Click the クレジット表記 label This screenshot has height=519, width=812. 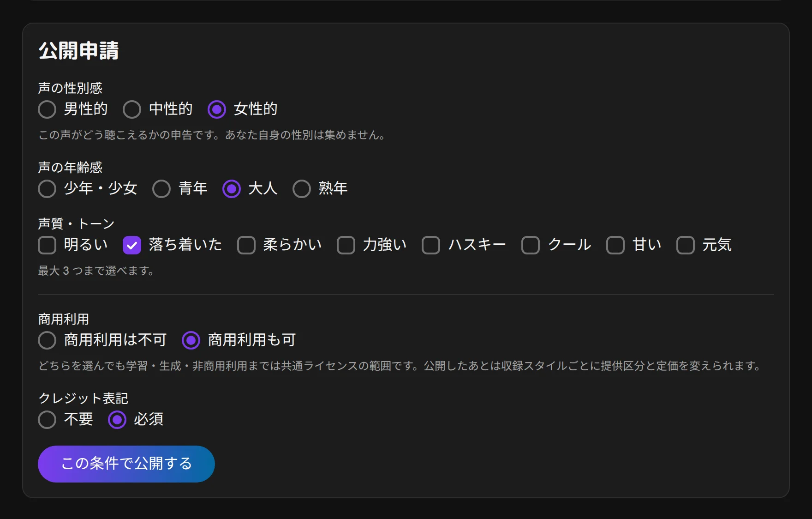[83, 398]
